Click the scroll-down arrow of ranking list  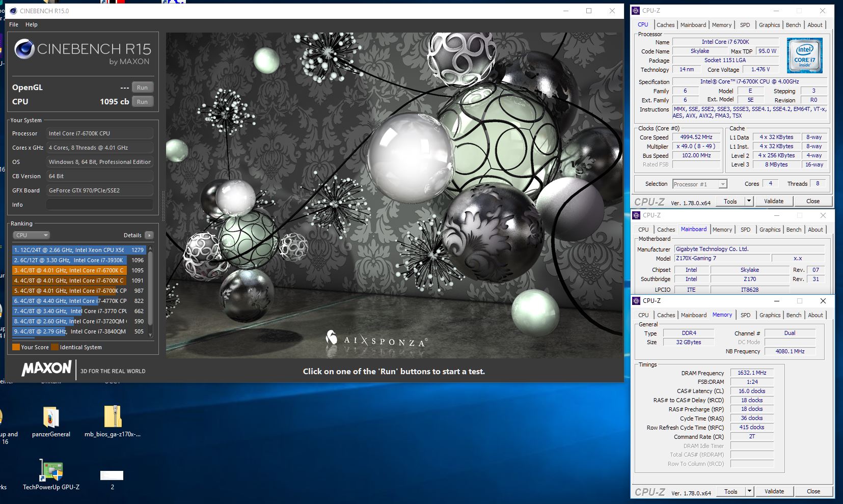pyautogui.click(x=150, y=334)
